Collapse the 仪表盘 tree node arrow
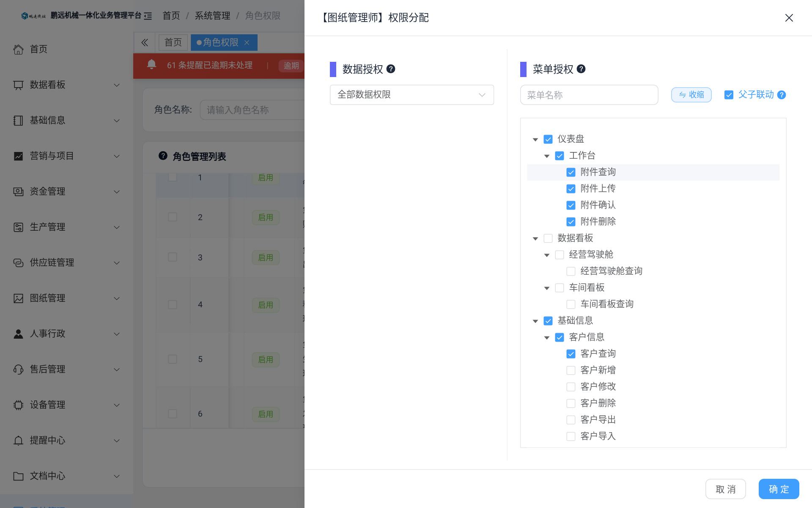Screen dimensions: 812x508 tap(535, 139)
